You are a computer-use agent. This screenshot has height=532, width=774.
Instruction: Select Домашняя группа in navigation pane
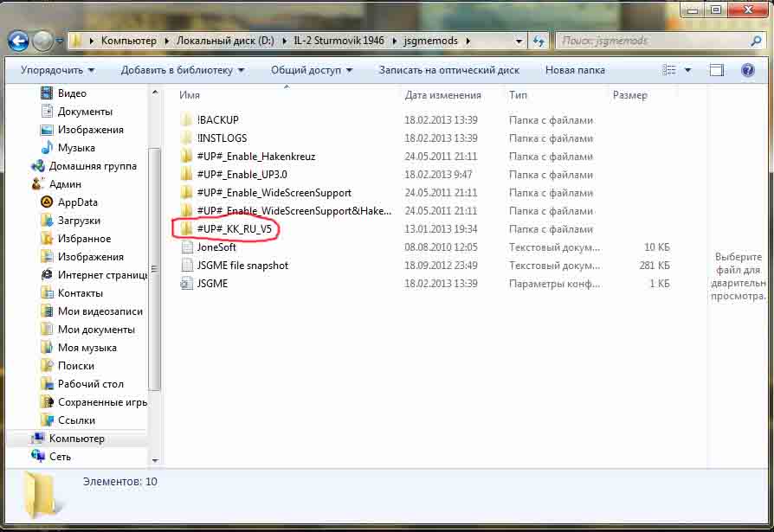pos(93,166)
